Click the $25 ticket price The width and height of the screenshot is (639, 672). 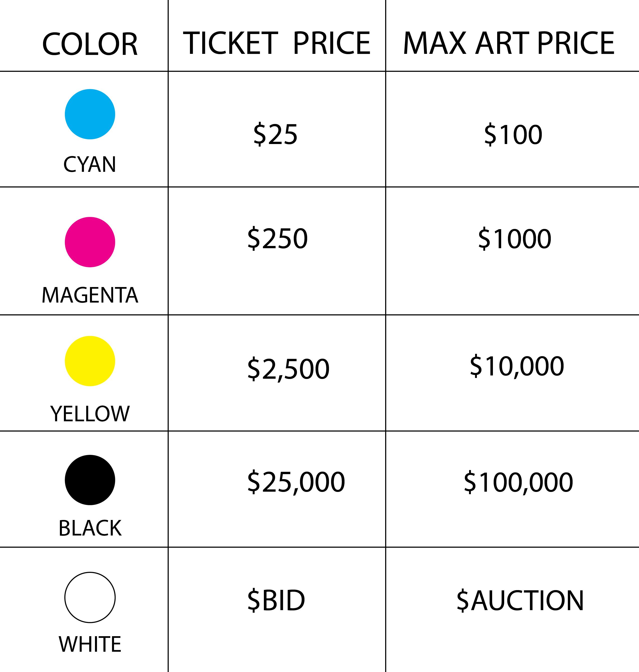point(275,134)
